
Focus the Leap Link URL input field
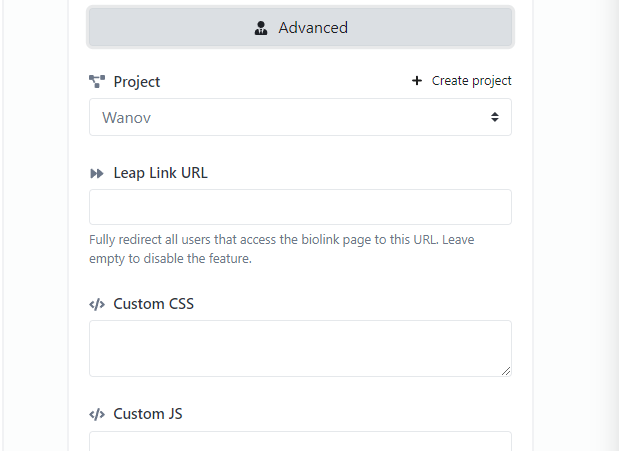pyautogui.click(x=300, y=207)
